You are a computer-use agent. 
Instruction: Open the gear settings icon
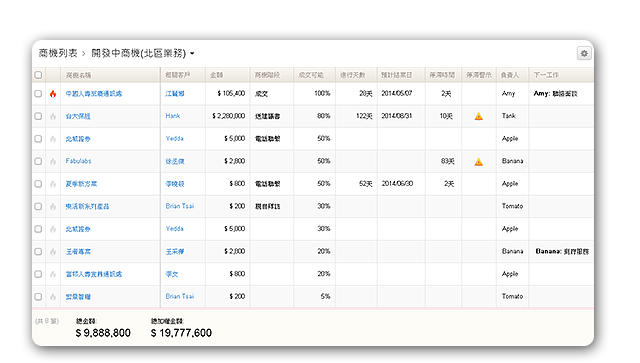point(584,53)
